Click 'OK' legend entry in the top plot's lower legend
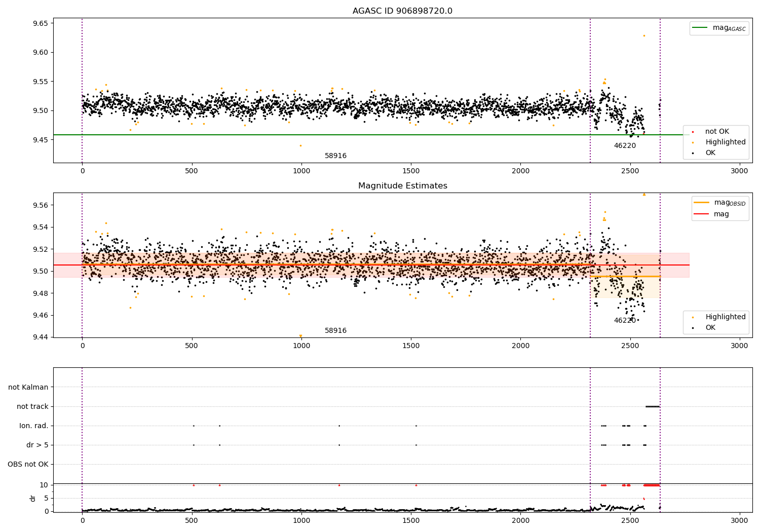 click(710, 153)
